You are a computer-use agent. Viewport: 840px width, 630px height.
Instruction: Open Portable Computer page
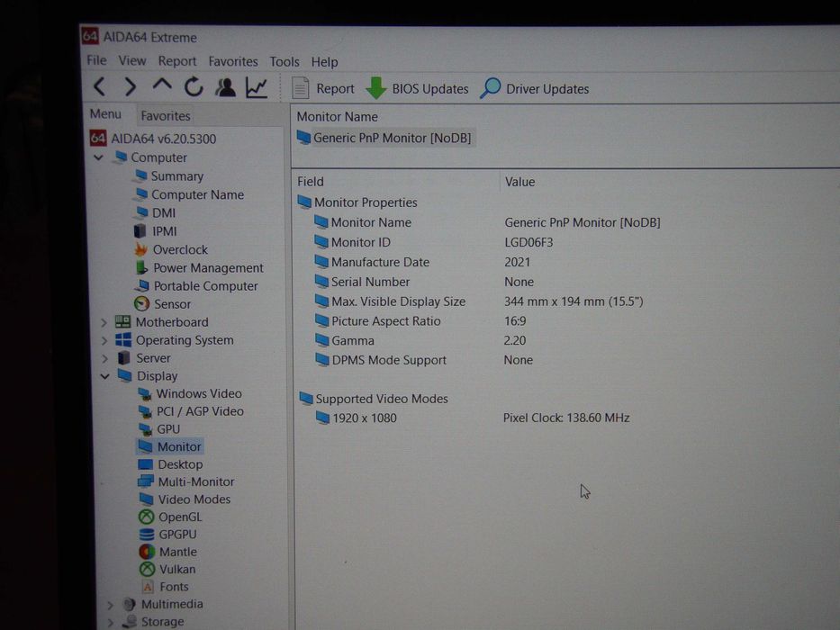coord(196,286)
